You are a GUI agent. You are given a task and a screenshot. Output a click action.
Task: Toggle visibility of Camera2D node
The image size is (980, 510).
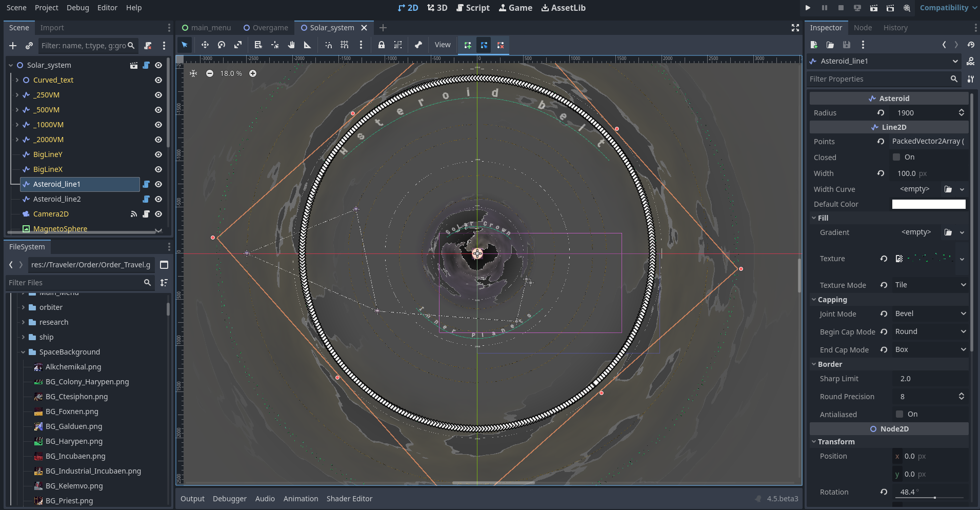[158, 214]
